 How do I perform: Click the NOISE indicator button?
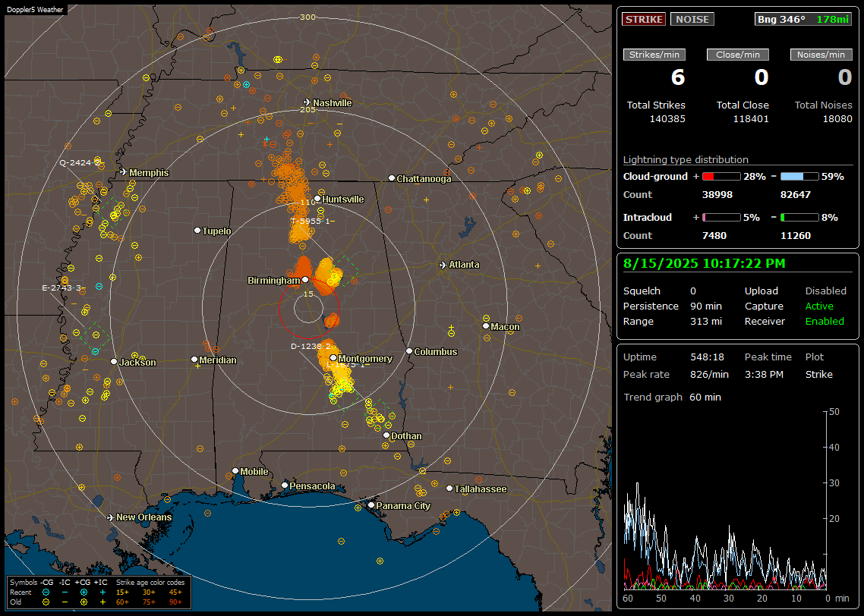tap(692, 19)
